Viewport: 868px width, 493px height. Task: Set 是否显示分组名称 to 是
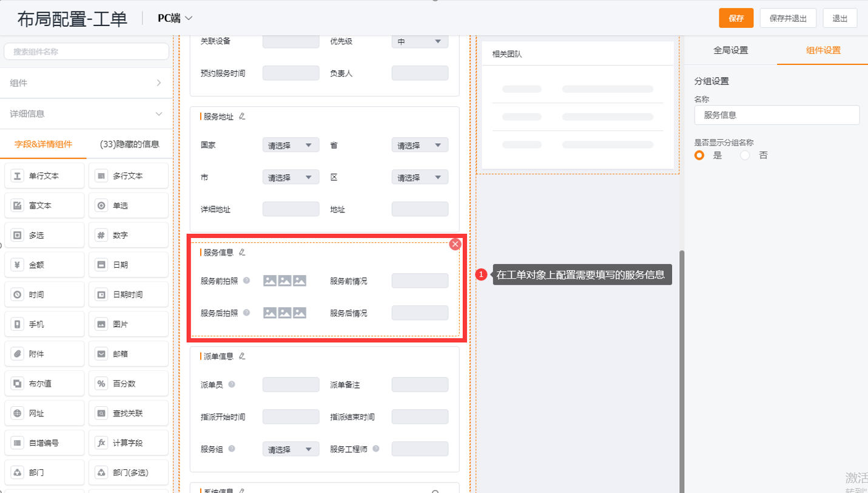699,155
